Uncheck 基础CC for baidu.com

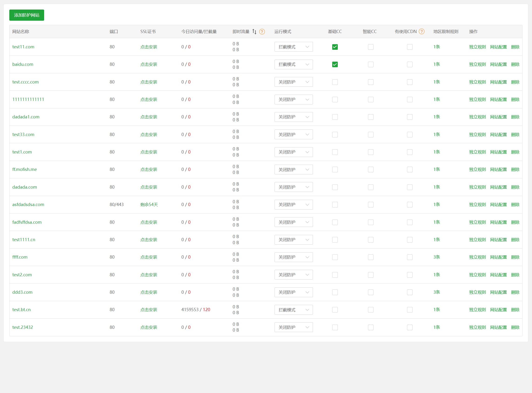[335, 64]
